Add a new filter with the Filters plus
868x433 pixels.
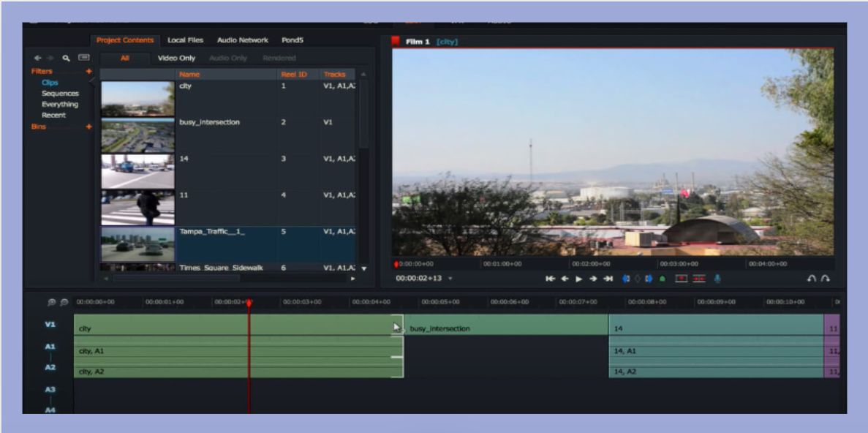(x=89, y=72)
